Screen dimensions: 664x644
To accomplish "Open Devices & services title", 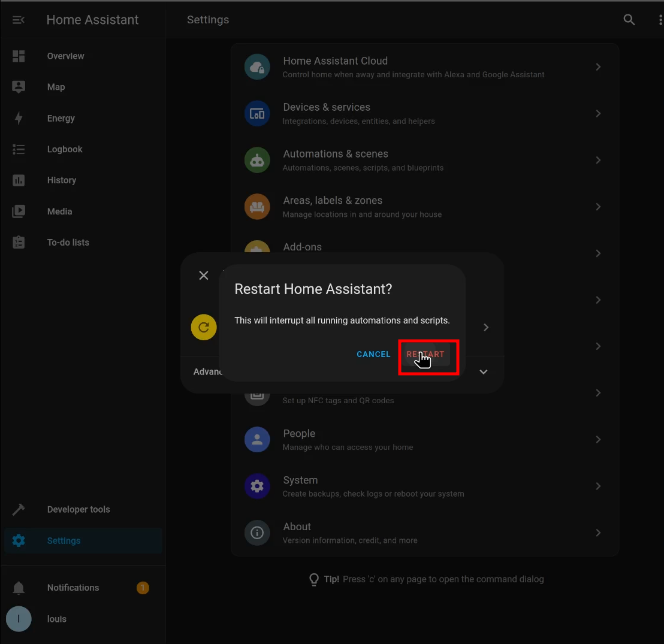I will pyautogui.click(x=327, y=107).
